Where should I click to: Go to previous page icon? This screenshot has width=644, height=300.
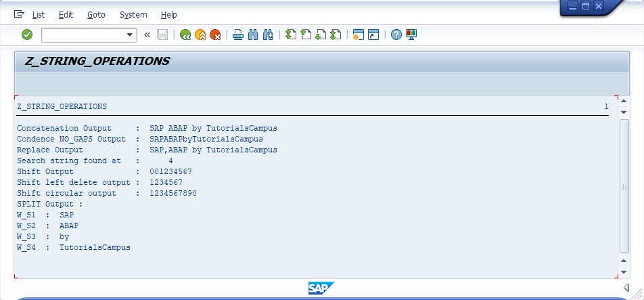pyautogui.click(x=306, y=35)
